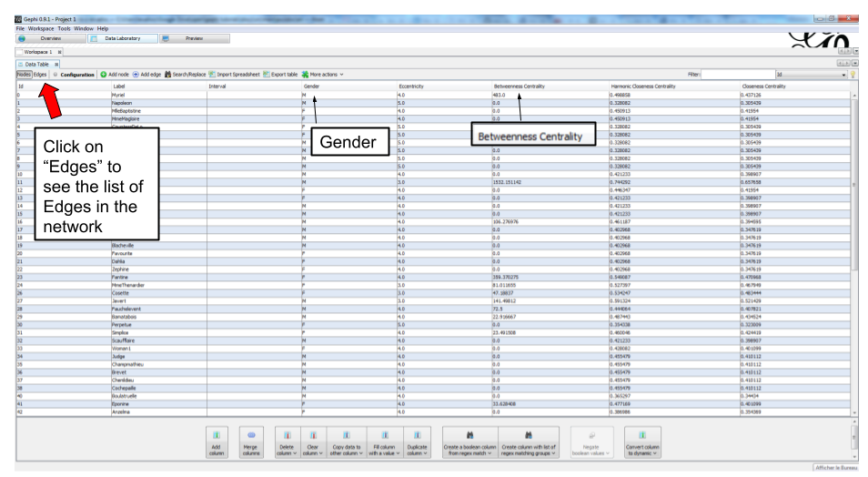Switch to the Edges table view
This screenshot has height=477, width=868.
pyautogui.click(x=40, y=75)
